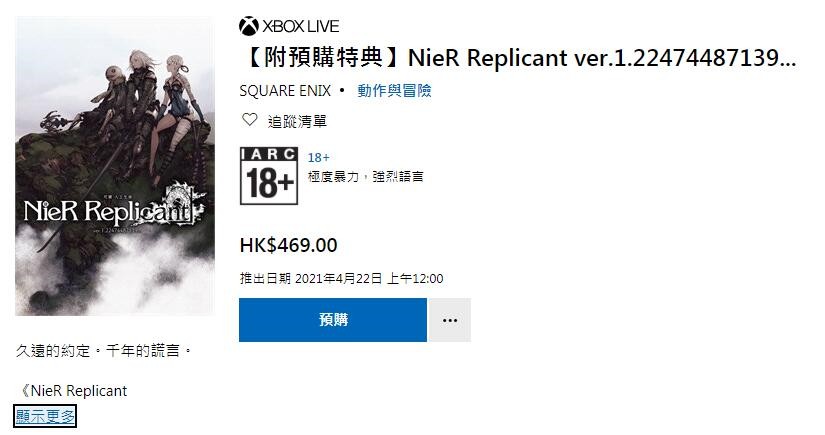The width and height of the screenshot is (825, 435).
Task: Click the 《NieR Replicant description line
Action: [73, 391]
